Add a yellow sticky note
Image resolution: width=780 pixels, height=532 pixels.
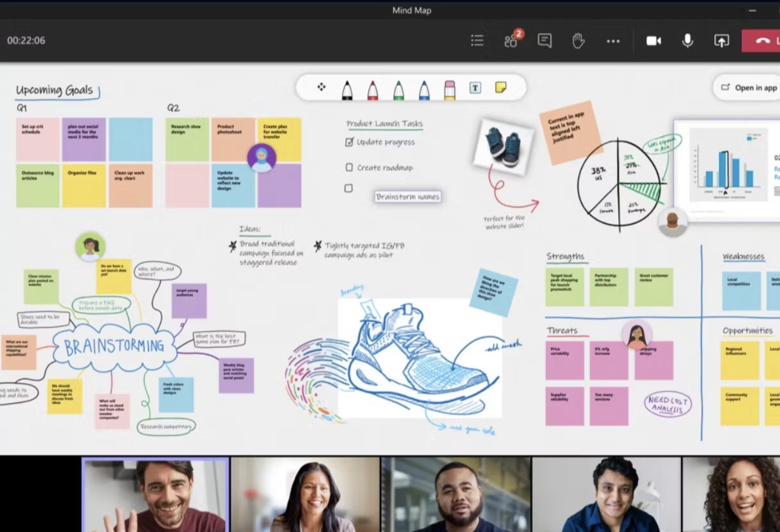[x=501, y=88]
